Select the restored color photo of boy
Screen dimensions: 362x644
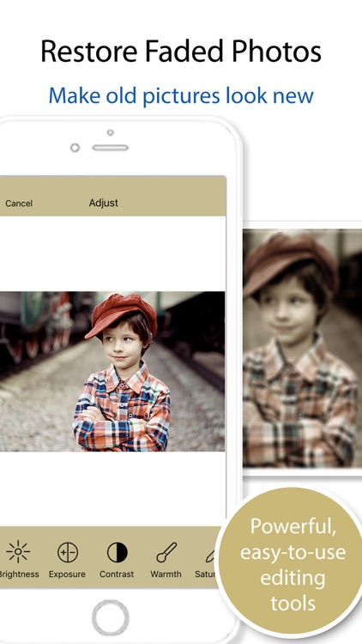coord(112,371)
